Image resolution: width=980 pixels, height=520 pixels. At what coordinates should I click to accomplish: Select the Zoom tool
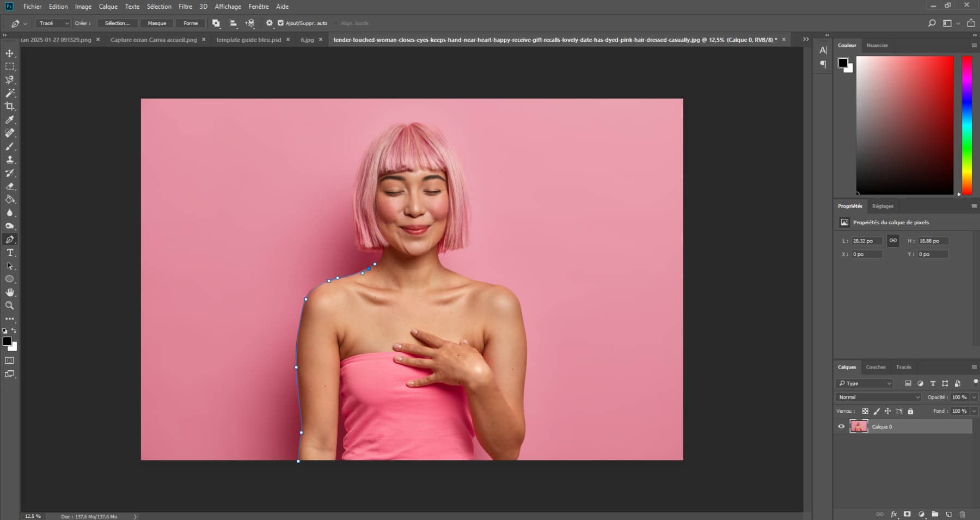10,305
